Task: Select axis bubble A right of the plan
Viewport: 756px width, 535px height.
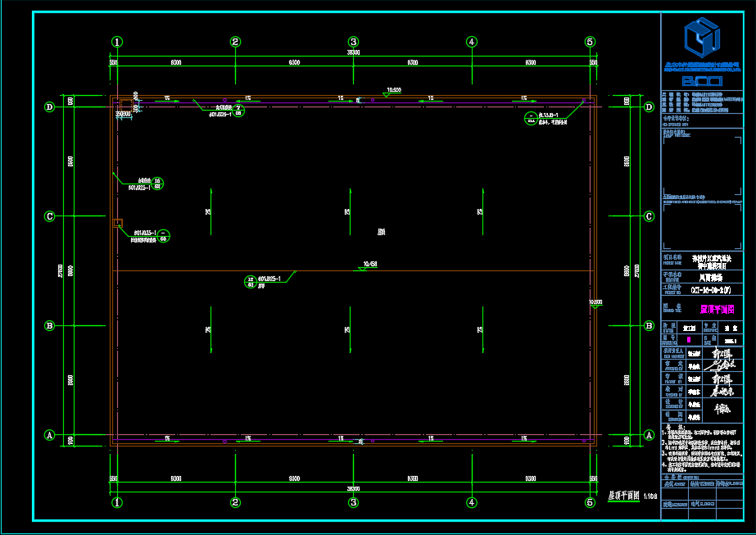Action: coord(649,435)
